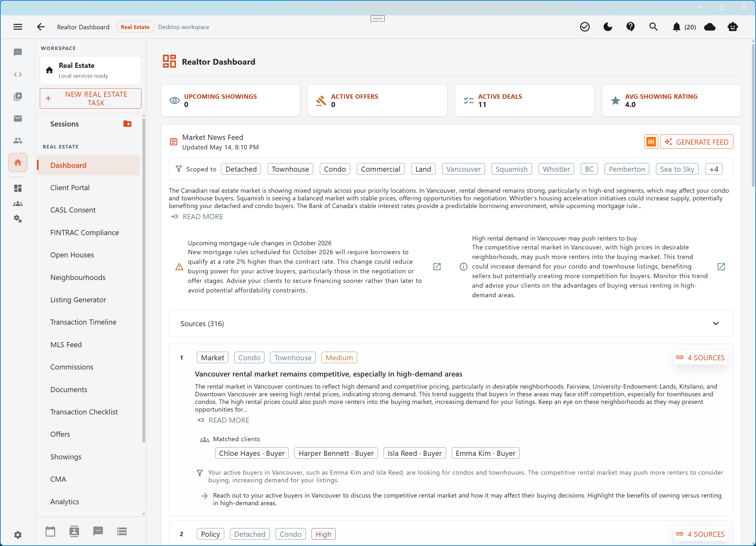This screenshot has width=756, height=546.
Task: Click the Real Estate tag in header
Action: (x=135, y=27)
